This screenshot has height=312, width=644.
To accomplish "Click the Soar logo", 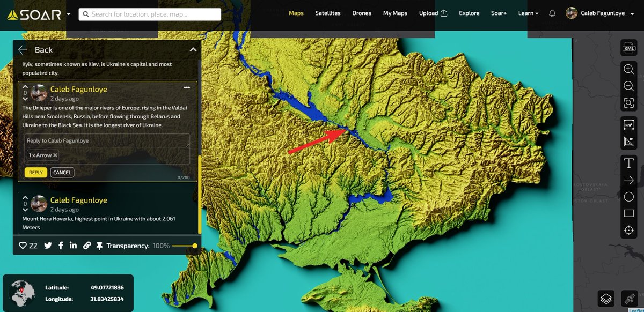I will click(34, 14).
